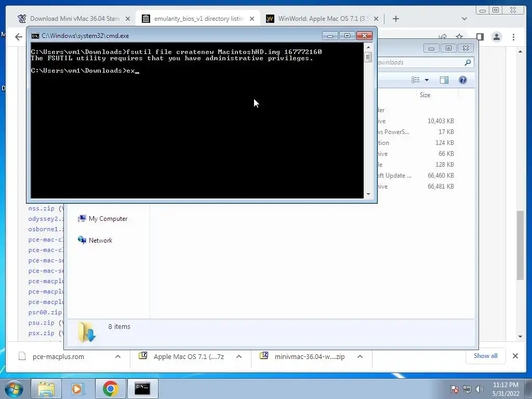This screenshot has height=399, width=532.
Task: Expand options for Apple Mac OS 7.1 download
Action: click(x=239, y=356)
